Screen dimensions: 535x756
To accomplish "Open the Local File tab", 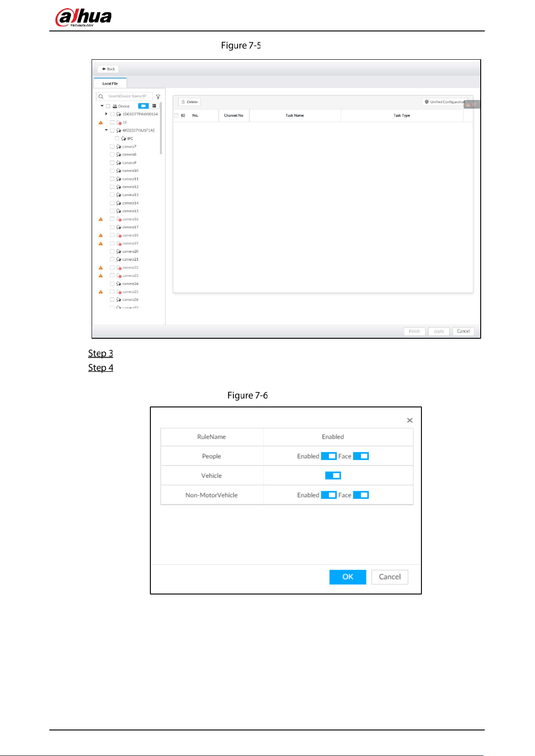I will [110, 83].
